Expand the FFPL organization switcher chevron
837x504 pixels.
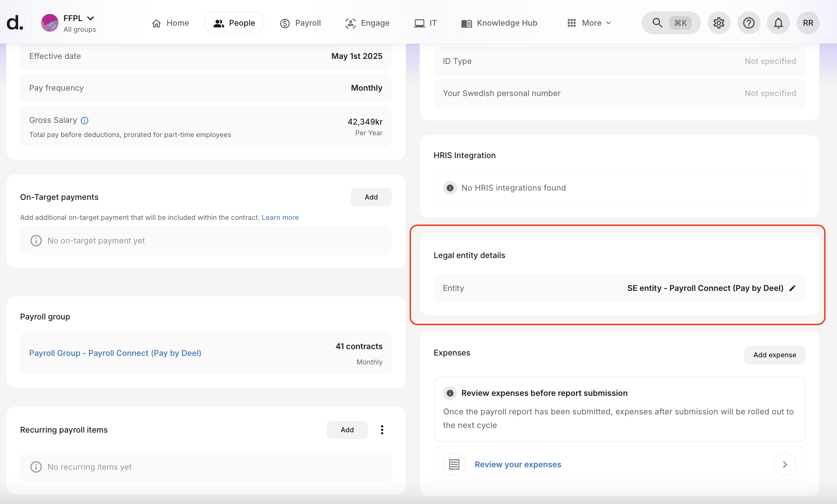point(91,18)
